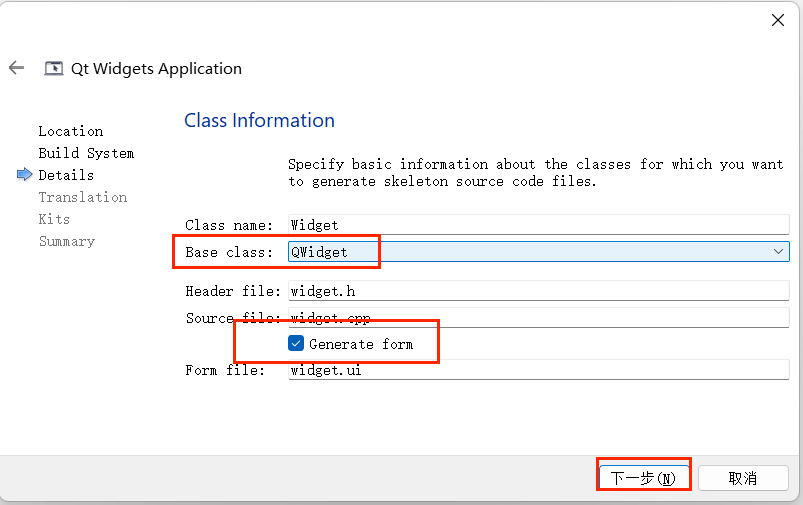Close the wizard dialog with X
The image size is (803, 505).
pyautogui.click(x=778, y=20)
